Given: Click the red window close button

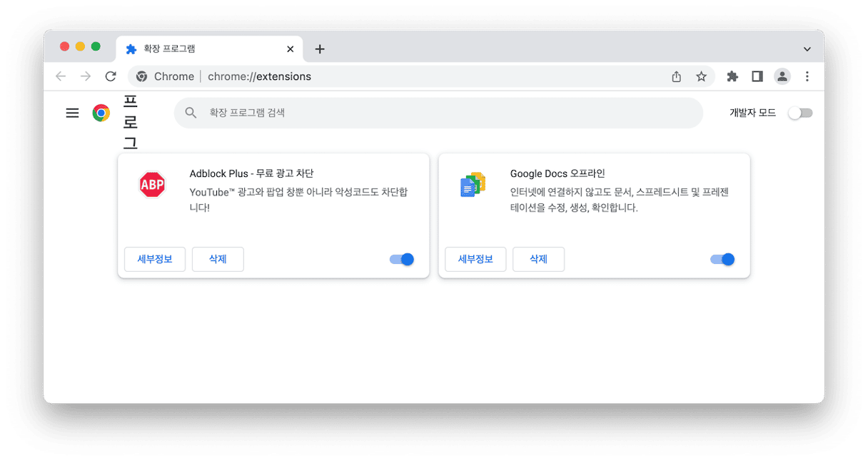Looking at the screenshot, I should [x=64, y=46].
